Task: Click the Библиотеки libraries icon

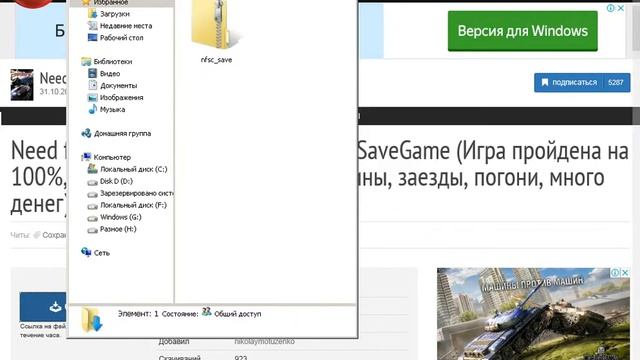Action: 86,62
